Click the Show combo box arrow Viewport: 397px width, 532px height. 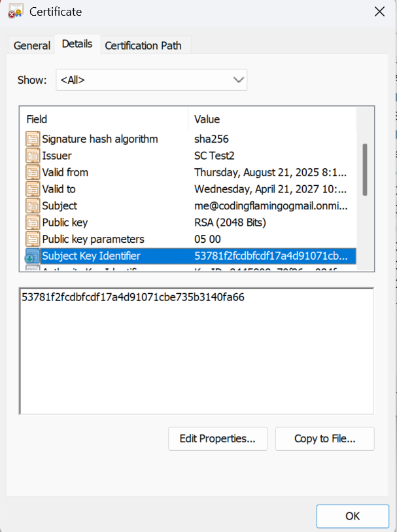pos(239,79)
